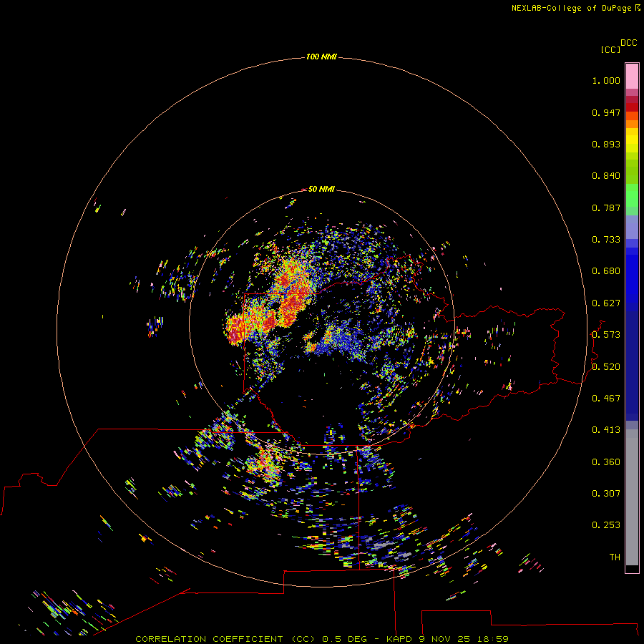The width and height of the screenshot is (644, 644).
Task: Click the 0.520 legend value
Action: click(606, 367)
